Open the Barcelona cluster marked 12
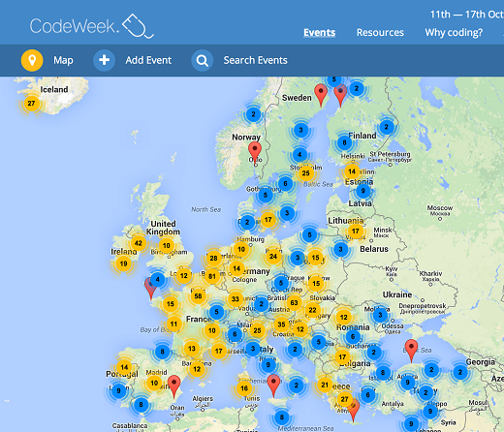 197,369
